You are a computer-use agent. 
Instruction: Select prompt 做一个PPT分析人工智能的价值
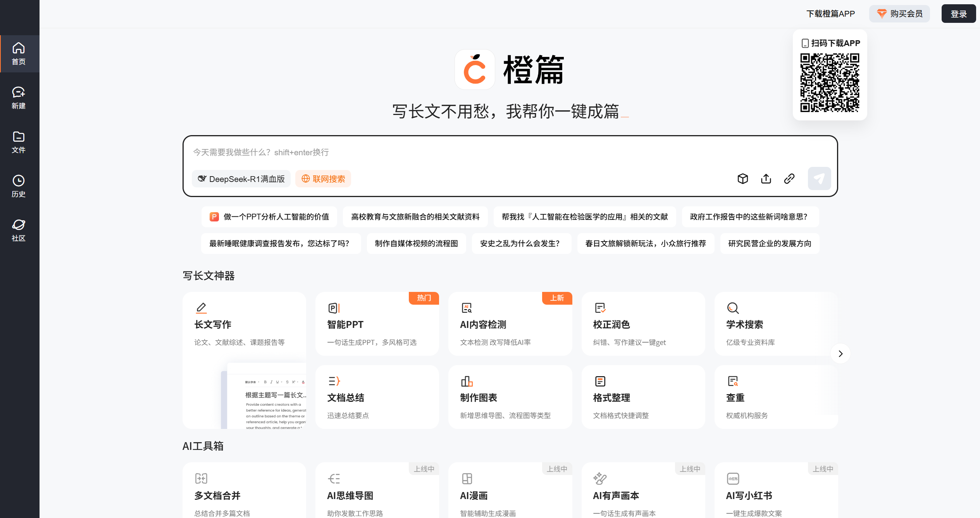tap(269, 217)
